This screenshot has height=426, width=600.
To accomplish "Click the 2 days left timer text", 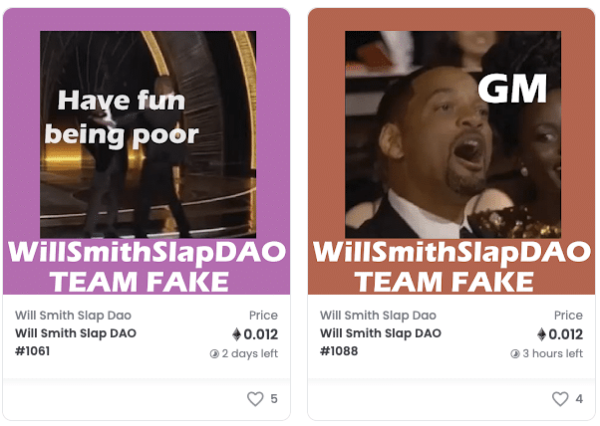I will [250, 353].
